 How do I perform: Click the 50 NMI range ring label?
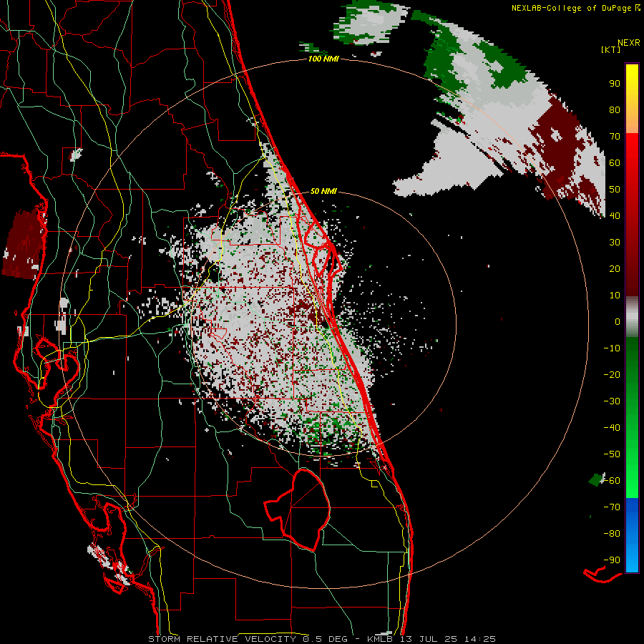[323, 191]
